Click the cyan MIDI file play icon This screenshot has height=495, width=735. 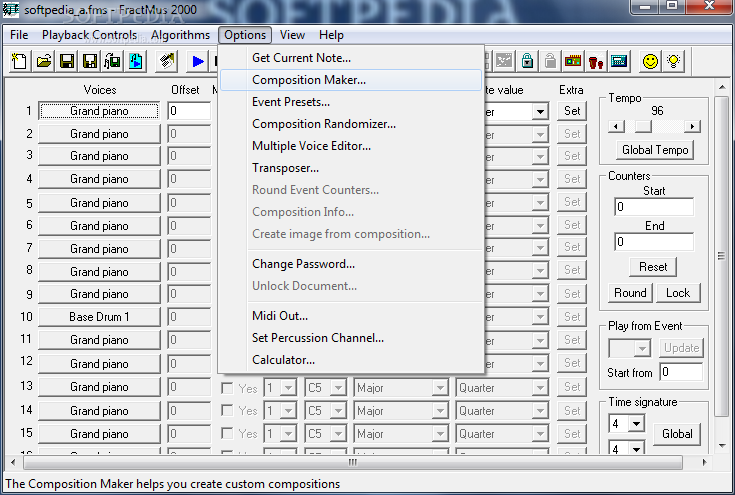[135, 61]
